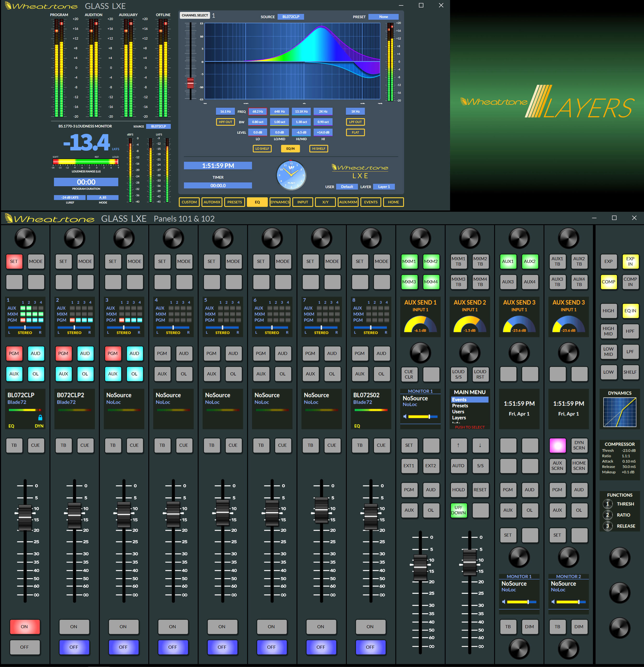Open the AUX/MXM tab
The width and height of the screenshot is (644, 667).
(348, 202)
